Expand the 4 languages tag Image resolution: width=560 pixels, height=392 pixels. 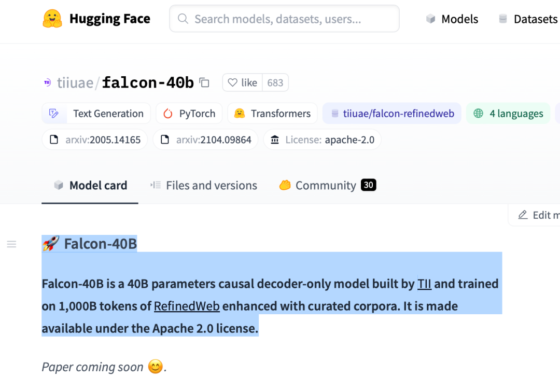pos(508,114)
